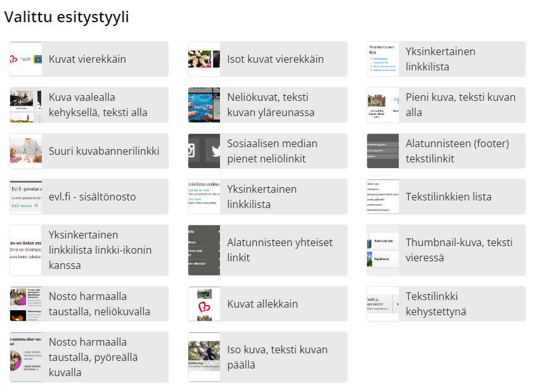Pick 'Yksinkertainen linkkilista' option with 'Linkkilistan otsikko' thumbnail
Image resolution: width=537 pixels, height=392 pixels.
coord(268,197)
